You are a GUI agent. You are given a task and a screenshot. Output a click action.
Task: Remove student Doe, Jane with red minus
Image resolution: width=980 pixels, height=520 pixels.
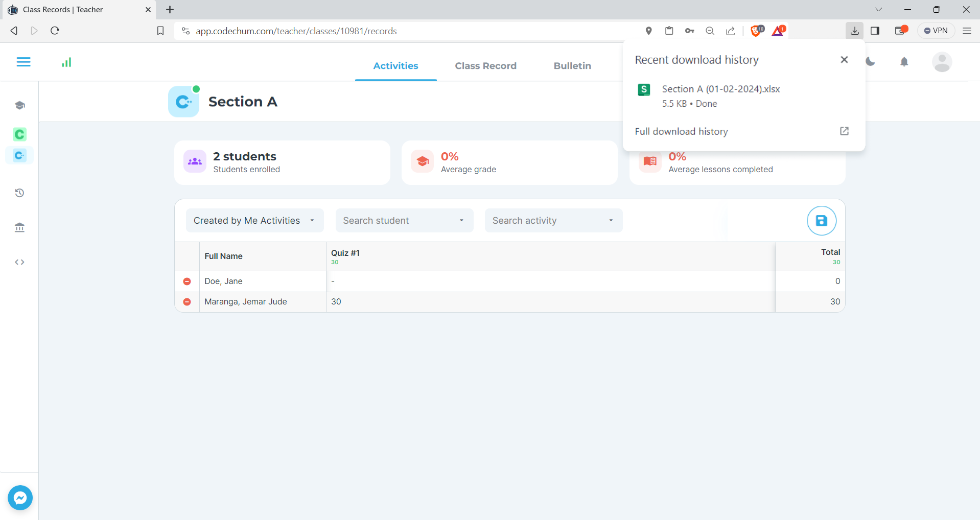[187, 281]
